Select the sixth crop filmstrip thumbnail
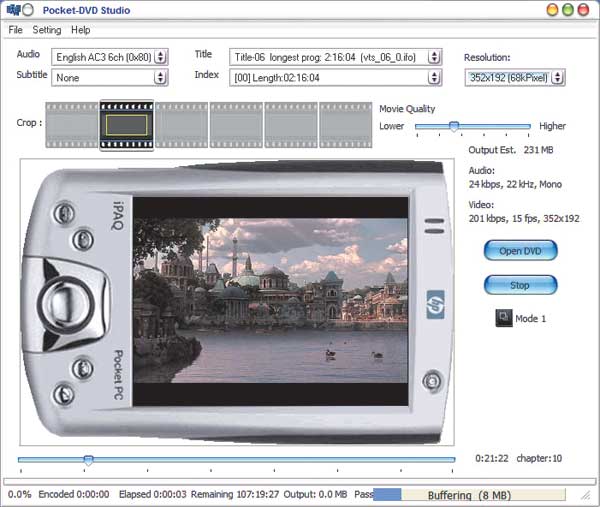Screen dimensions: 600x507 point(346,125)
